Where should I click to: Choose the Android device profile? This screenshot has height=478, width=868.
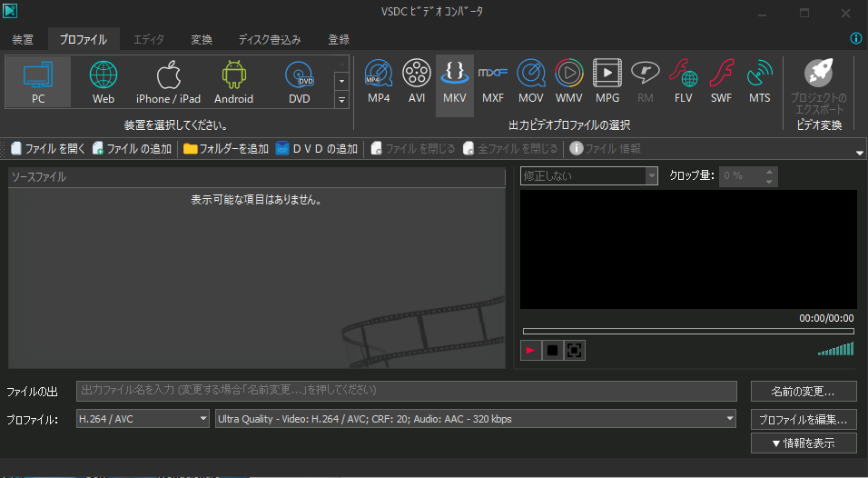[x=233, y=82]
